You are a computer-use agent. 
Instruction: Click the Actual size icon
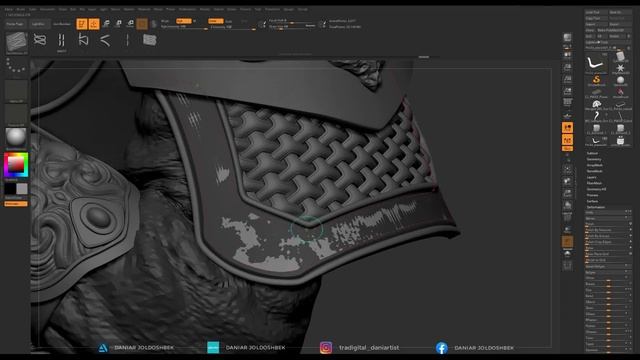pos(567,79)
